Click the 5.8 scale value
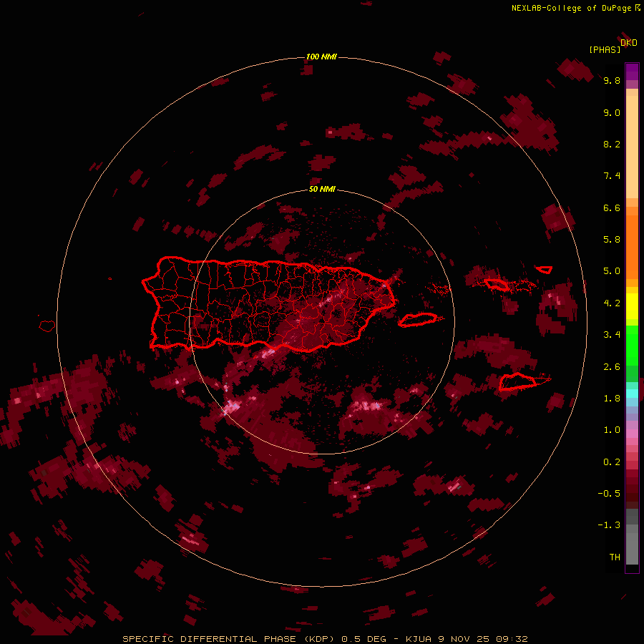The height and width of the screenshot is (644, 644). click(612, 239)
